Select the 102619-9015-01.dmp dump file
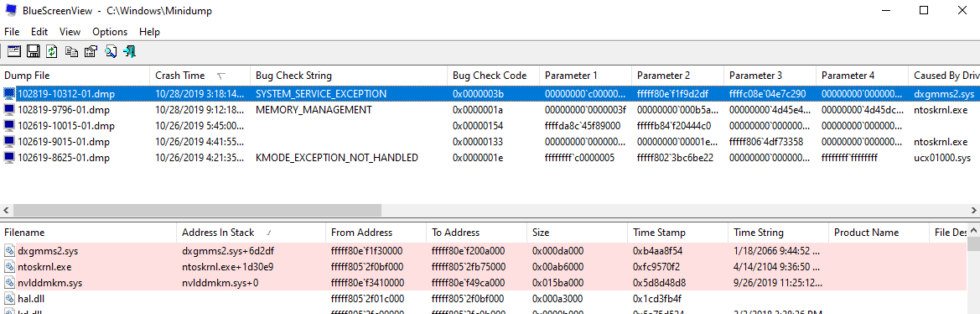The image size is (980, 314). click(x=64, y=142)
